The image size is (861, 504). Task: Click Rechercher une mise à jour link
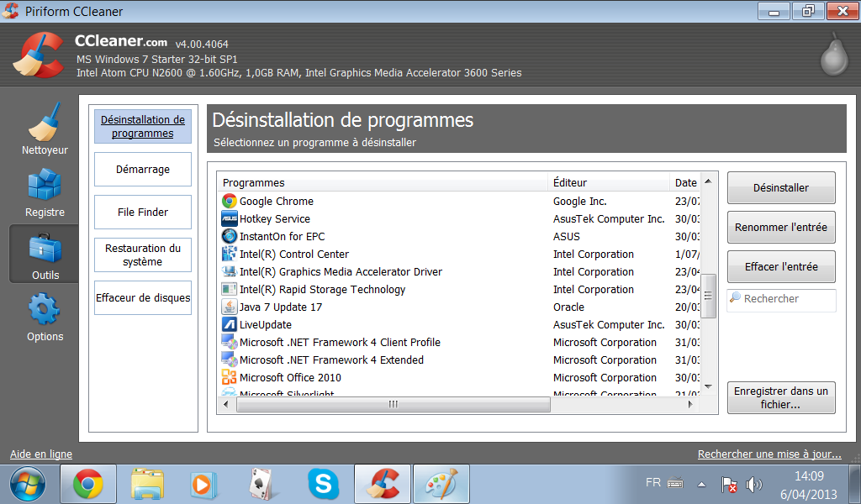(x=769, y=454)
